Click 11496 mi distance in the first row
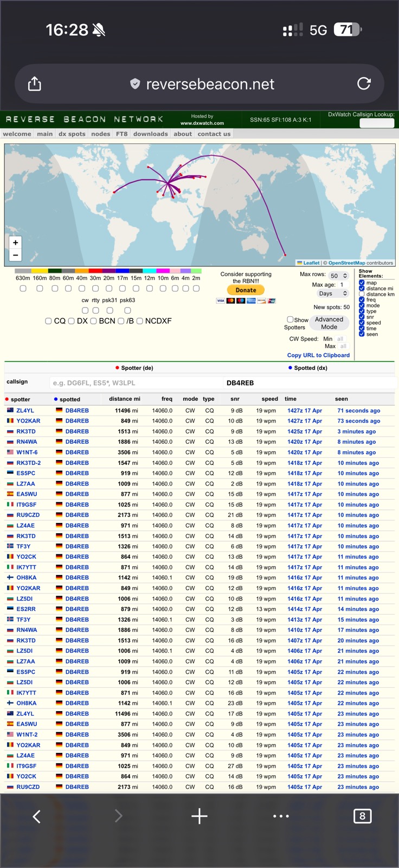 126,411
